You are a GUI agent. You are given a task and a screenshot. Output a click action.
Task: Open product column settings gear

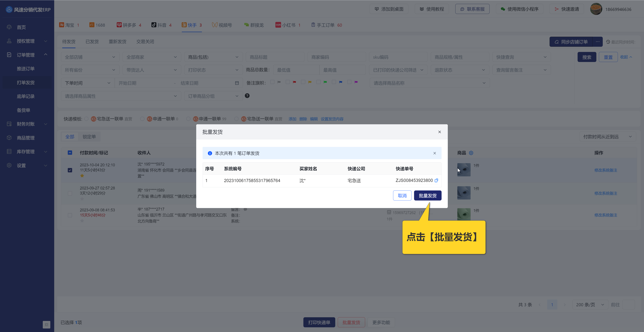[x=471, y=153]
